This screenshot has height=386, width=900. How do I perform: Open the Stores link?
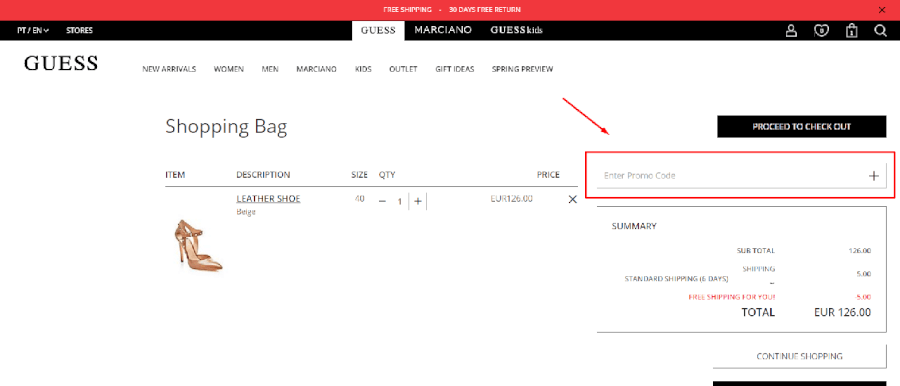click(79, 30)
